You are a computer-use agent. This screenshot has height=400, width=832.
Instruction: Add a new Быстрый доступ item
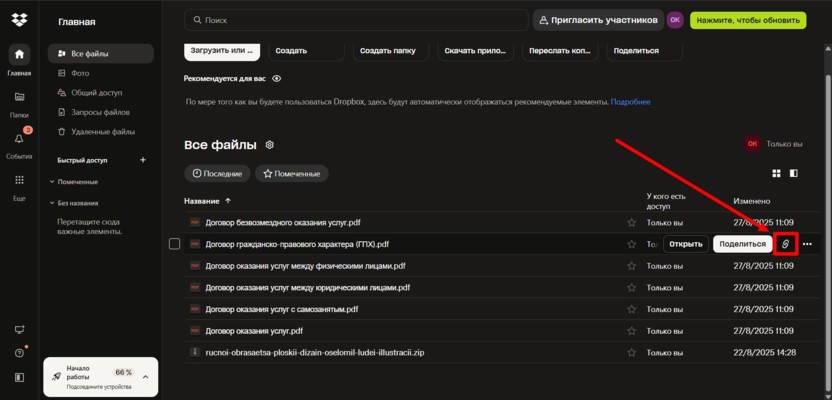(143, 160)
